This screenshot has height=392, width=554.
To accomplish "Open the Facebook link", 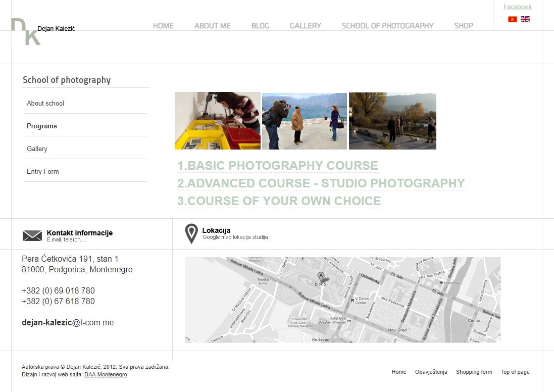I will click(517, 7).
